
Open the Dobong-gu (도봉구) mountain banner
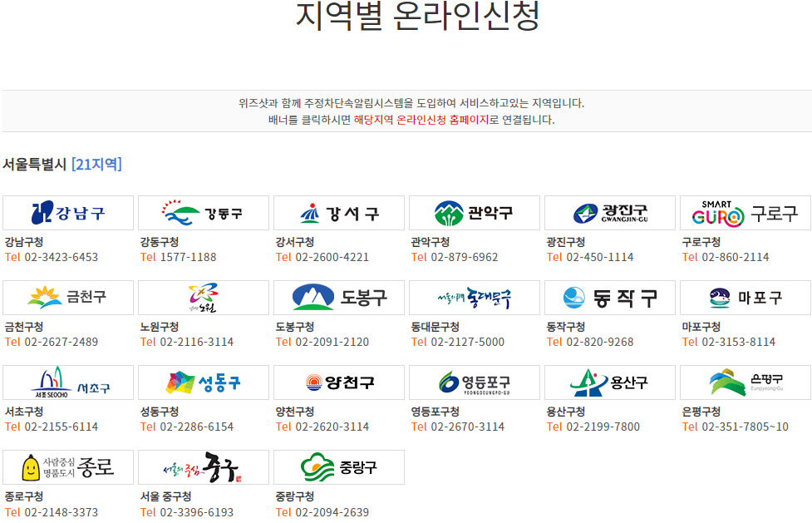point(338,297)
